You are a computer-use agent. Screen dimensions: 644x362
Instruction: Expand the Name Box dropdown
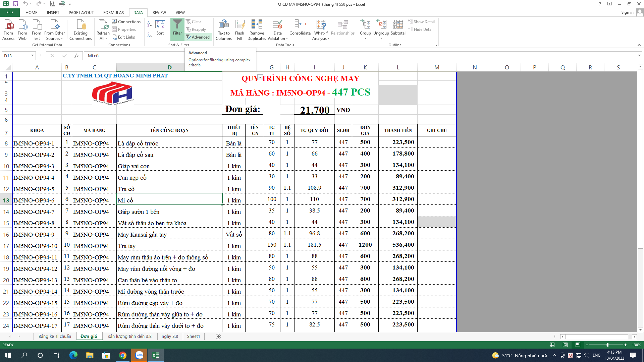coord(32,56)
